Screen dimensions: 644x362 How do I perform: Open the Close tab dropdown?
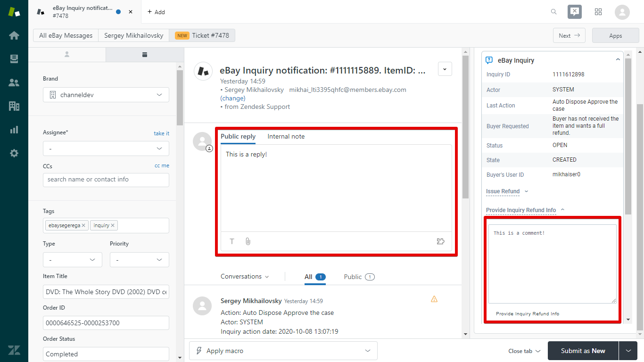[x=524, y=351]
